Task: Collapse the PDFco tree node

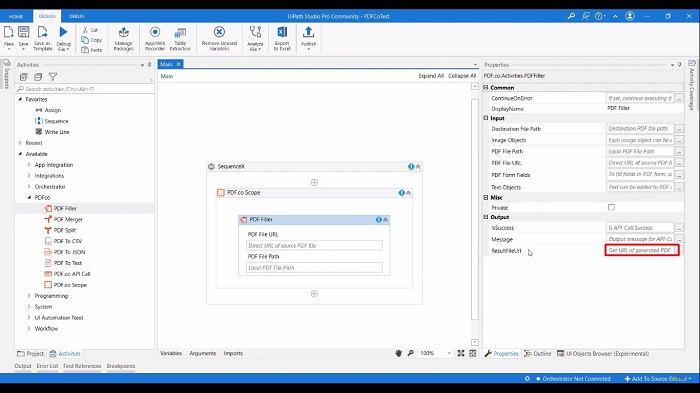Action: 29,197
